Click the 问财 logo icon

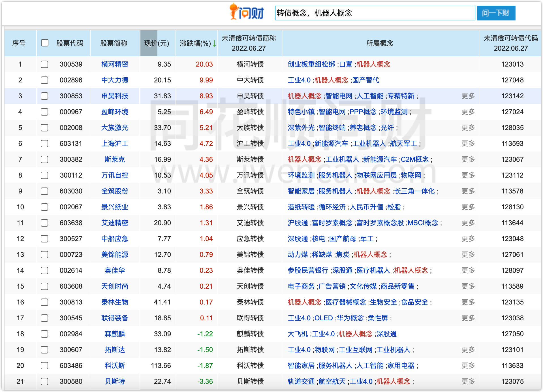(x=246, y=12)
